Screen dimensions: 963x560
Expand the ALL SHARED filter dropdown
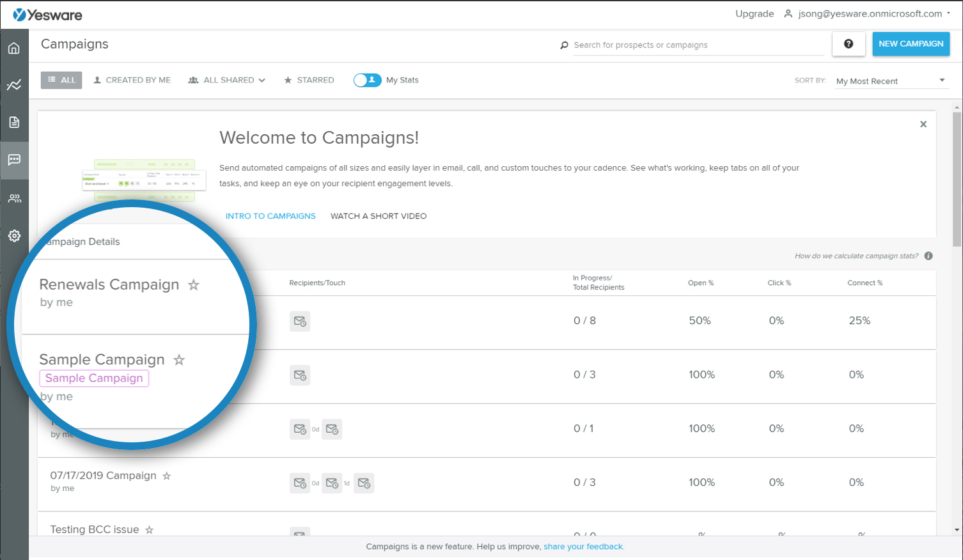226,80
